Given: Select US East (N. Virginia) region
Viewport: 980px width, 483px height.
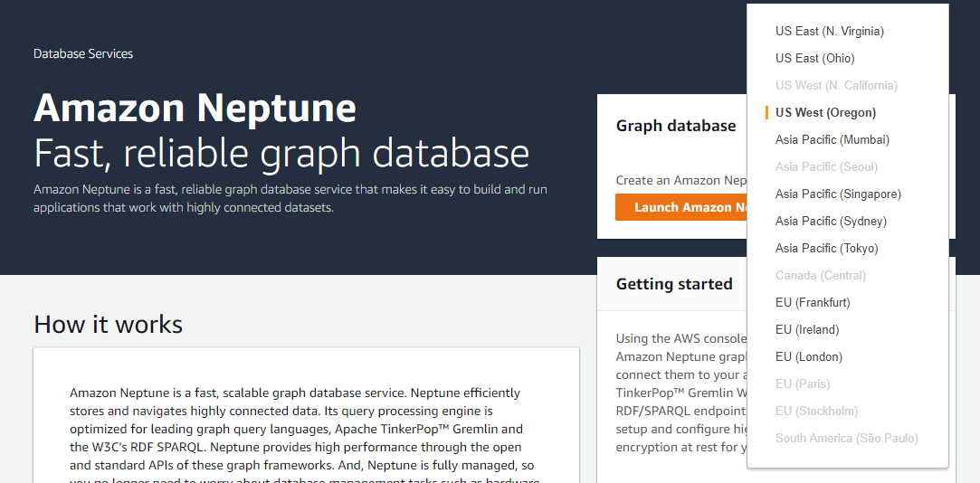Looking at the screenshot, I should click(830, 32).
